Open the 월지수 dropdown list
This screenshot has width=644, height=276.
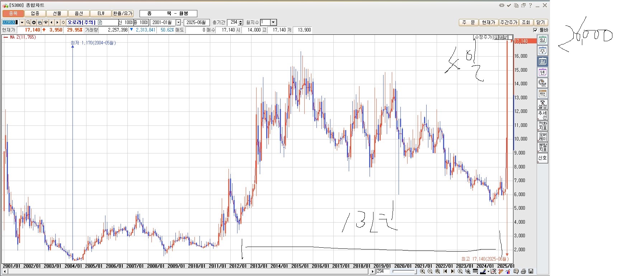(x=273, y=23)
